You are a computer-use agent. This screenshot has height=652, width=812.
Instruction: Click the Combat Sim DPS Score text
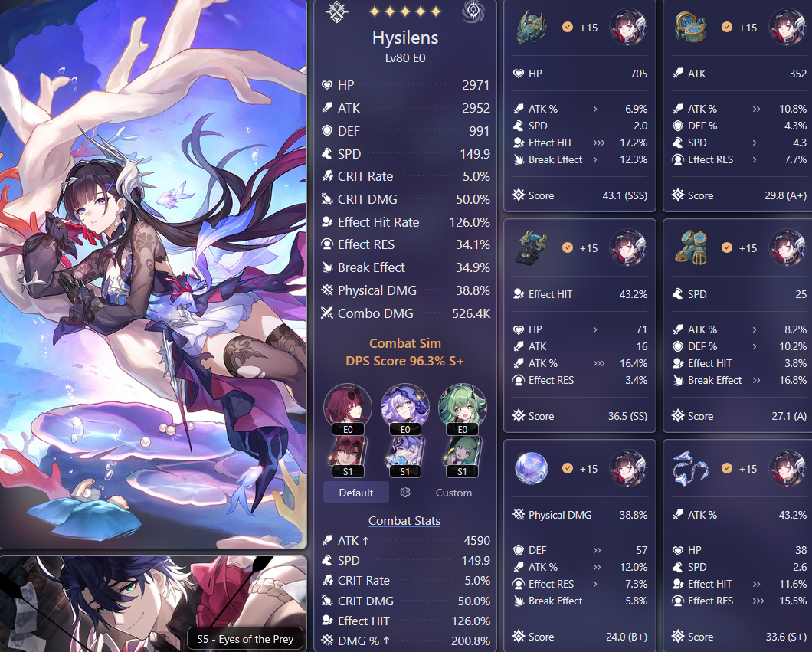tap(404, 352)
